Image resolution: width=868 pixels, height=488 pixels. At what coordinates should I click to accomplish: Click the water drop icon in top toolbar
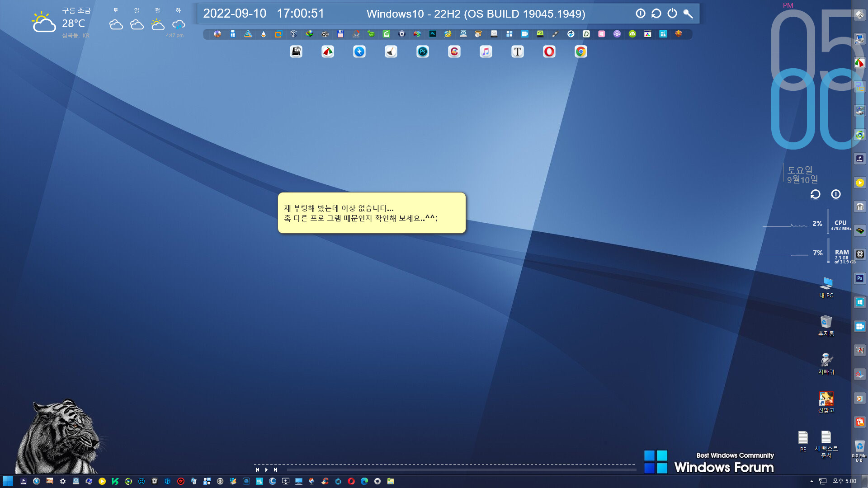pos(264,34)
